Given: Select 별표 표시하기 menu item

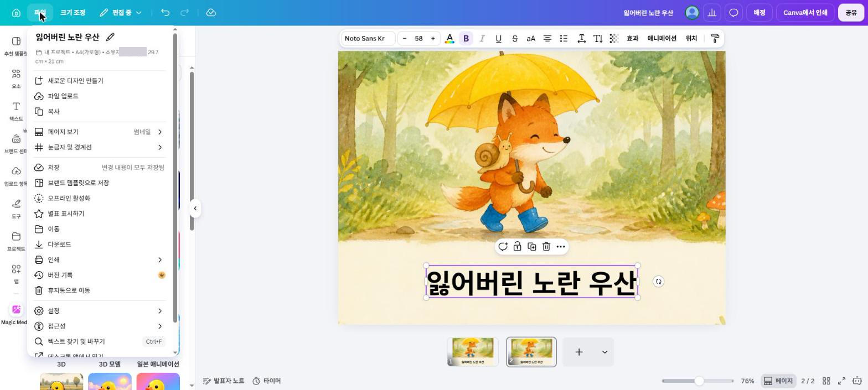Looking at the screenshot, I should coord(100,214).
